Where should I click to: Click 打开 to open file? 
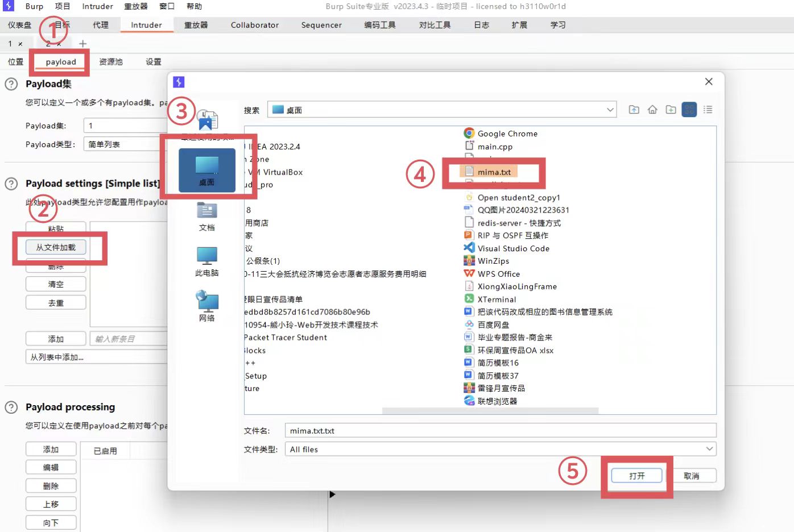637,476
